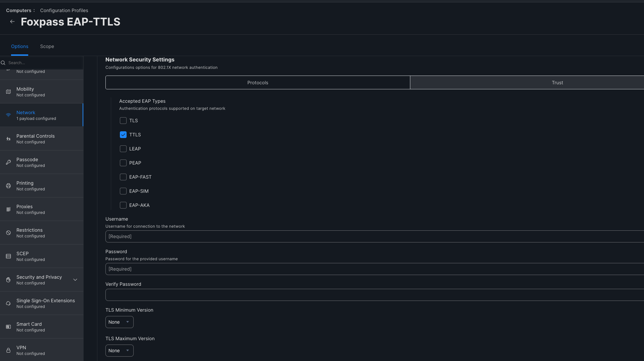
Task: Enable the PEAP checkbox
Action: [123, 163]
